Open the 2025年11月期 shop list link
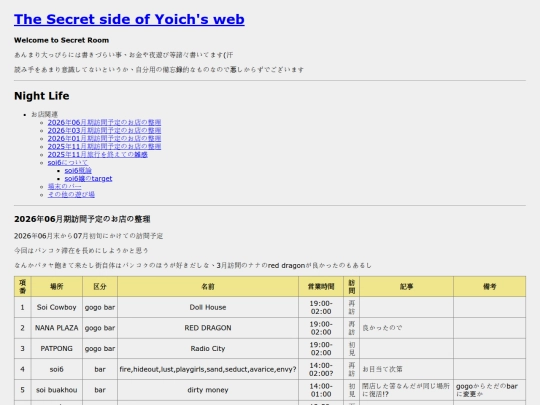540x405 pixels. [x=104, y=146]
